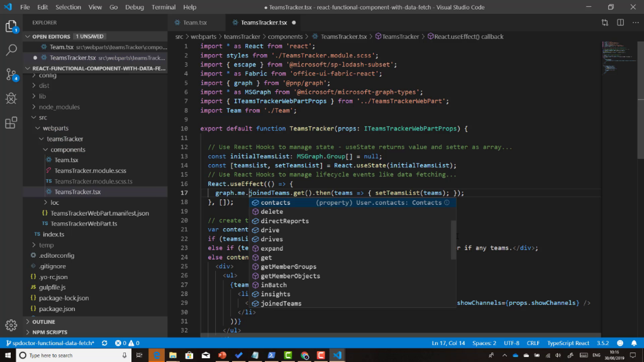Image resolution: width=644 pixels, height=362 pixels.
Task: Open notifications bell in status bar
Action: point(634,343)
